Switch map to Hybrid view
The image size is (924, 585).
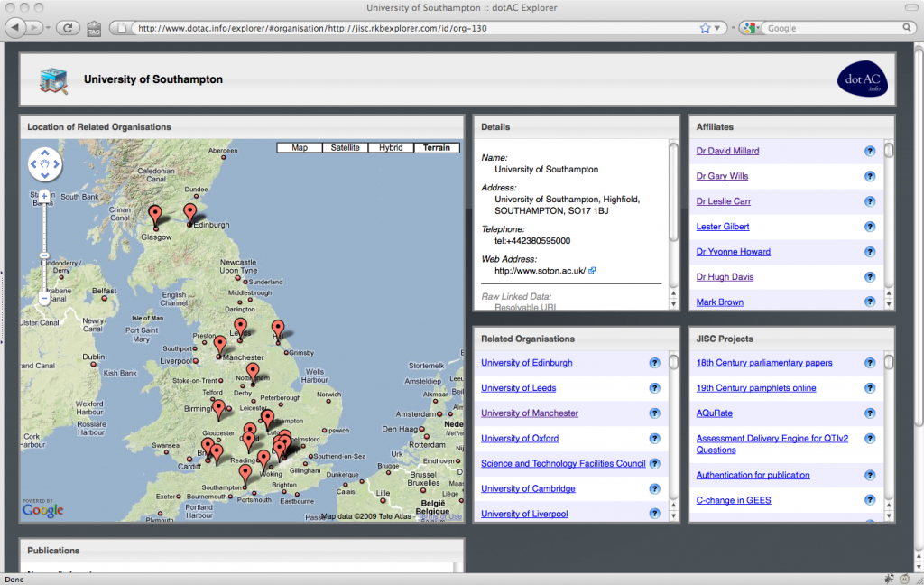click(391, 148)
